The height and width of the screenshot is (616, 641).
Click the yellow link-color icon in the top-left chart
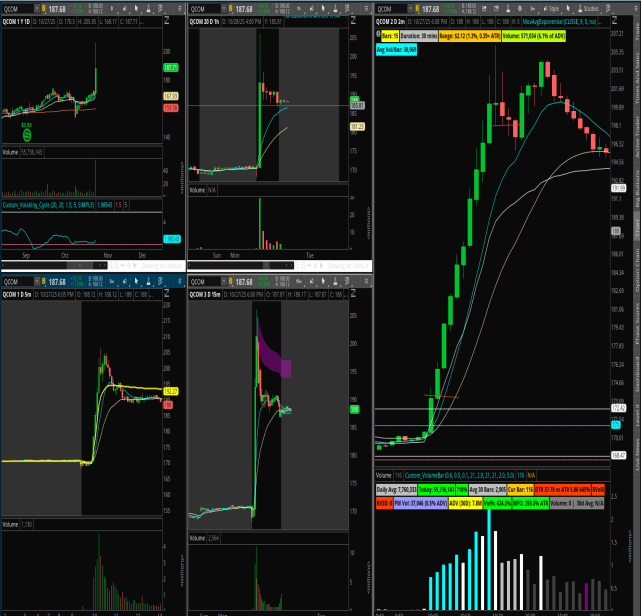pyautogui.click(x=43, y=9)
